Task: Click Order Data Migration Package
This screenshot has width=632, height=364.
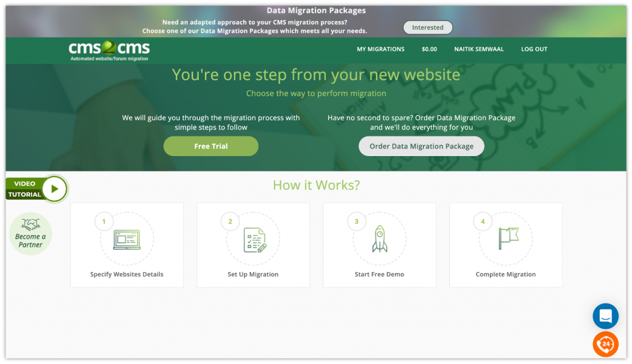Action: coord(421,146)
